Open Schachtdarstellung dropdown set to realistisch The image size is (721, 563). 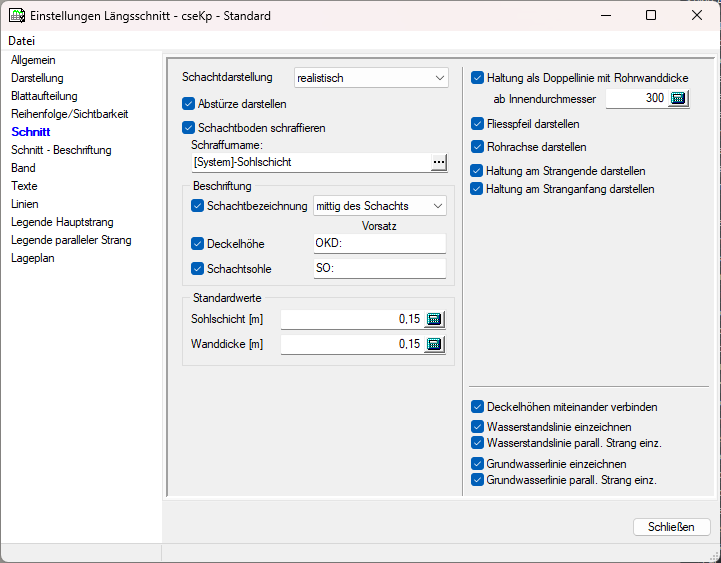[x=372, y=77]
